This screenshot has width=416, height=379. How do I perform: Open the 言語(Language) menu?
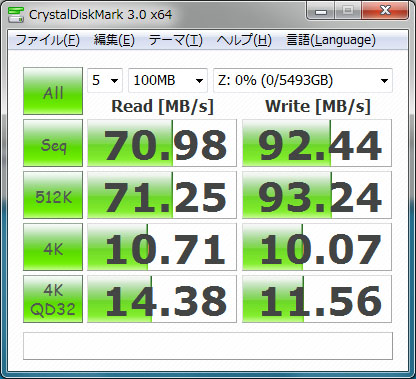click(x=331, y=40)
